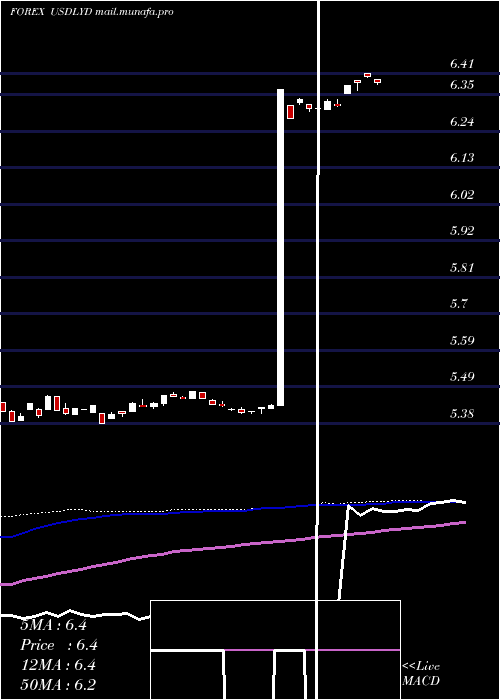
Task: Click the 5.81 price axis label
Action: 462,267
